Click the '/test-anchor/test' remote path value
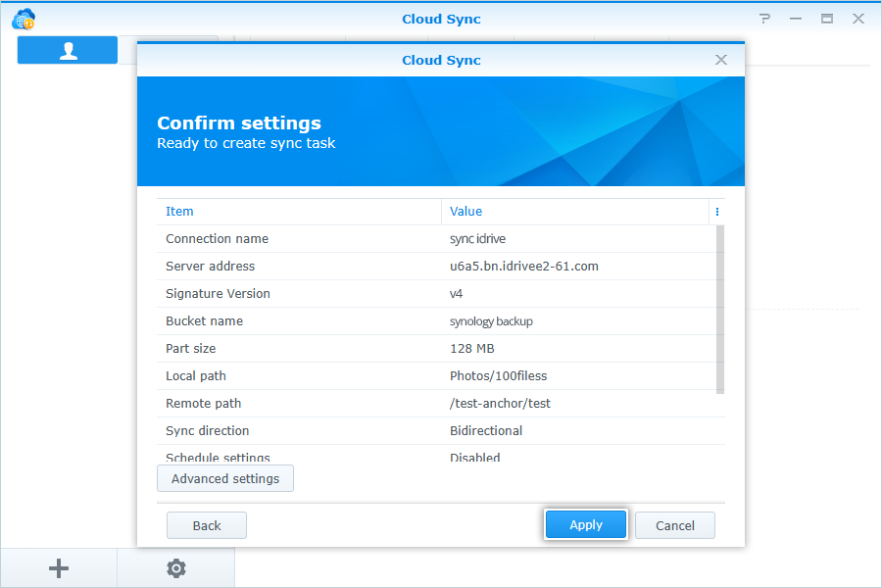 500,404
